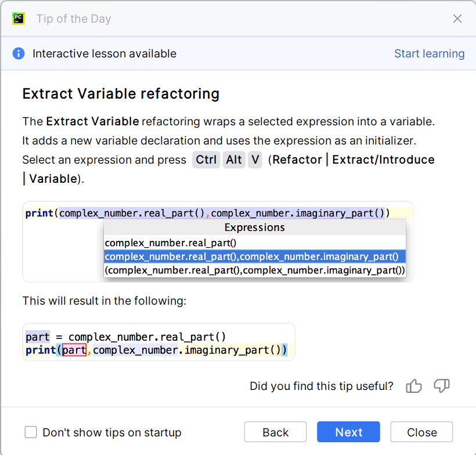Click the blue info icon
Viewport: 476px width, 455px height.
(19, 54)
